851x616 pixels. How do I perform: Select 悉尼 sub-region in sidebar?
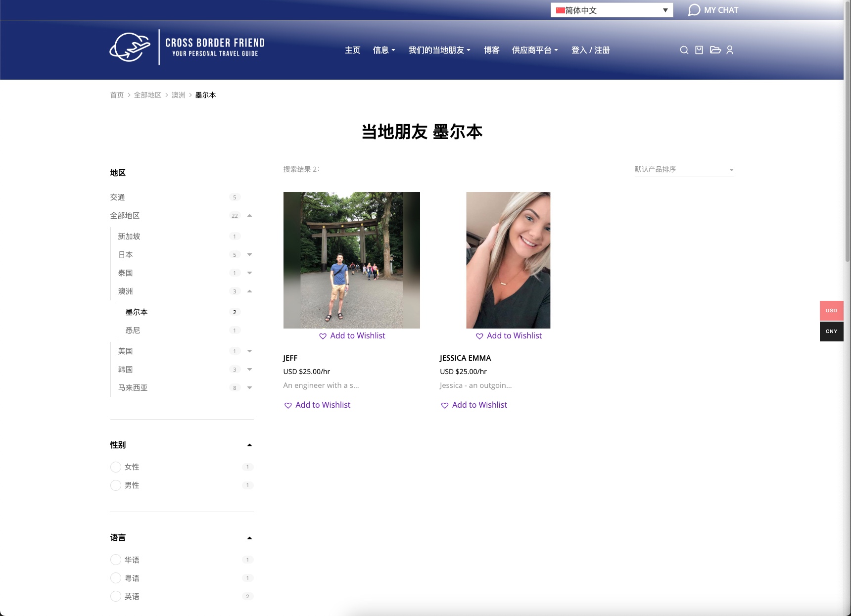coord(133,331)
